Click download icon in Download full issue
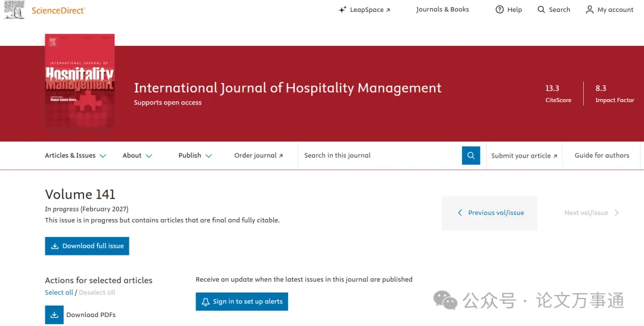The height and width of the screenshot is (326, 644). point(55,246)
